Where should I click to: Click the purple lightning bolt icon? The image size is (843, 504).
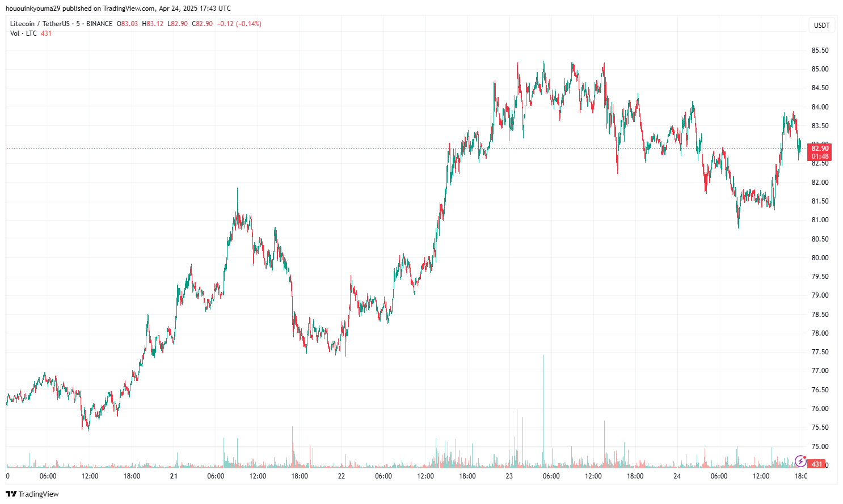800,461
